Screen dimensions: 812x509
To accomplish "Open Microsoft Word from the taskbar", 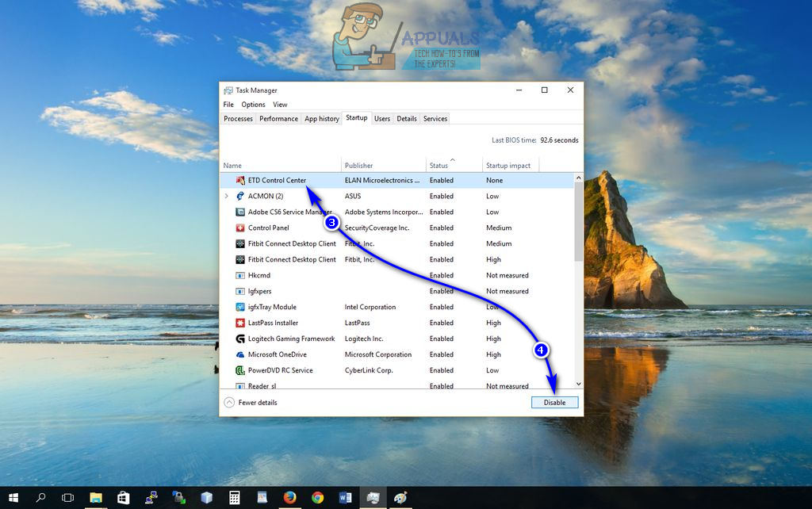I will tap(346, 498).
